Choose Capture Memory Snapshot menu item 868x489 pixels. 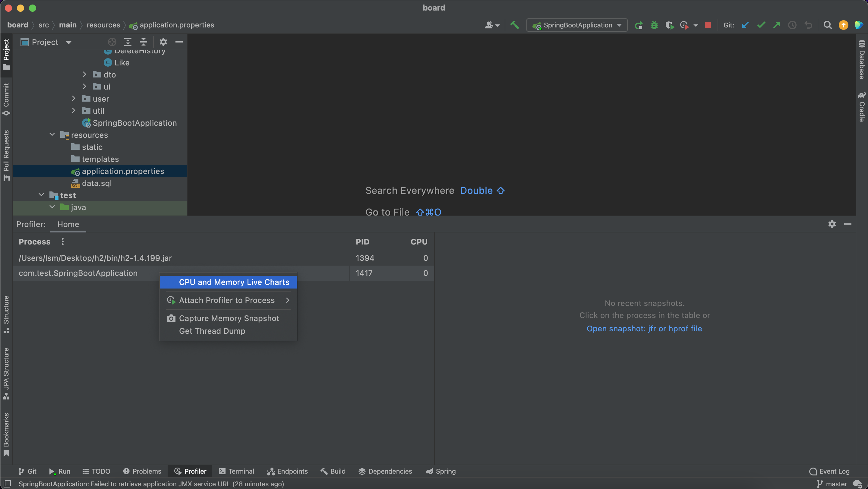pyautogui.click(x=229, y=318)
